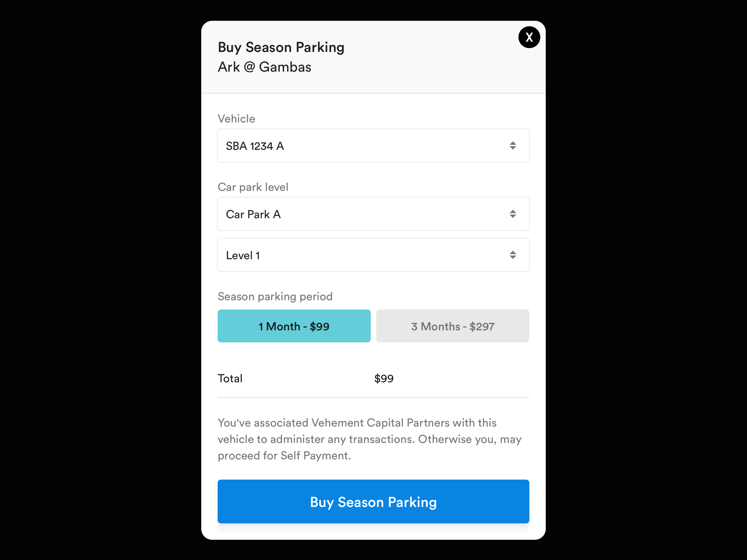Click the Ark @ Gambas subtitle
This screenshot has height=560, width=747.
(x=264, y=67)
